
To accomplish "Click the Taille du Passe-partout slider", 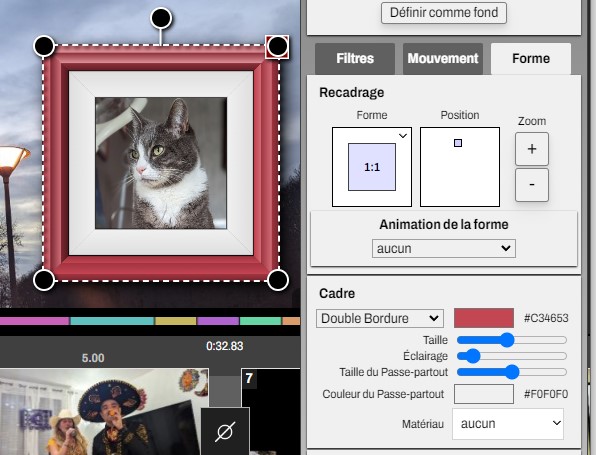I will [512, 372].
